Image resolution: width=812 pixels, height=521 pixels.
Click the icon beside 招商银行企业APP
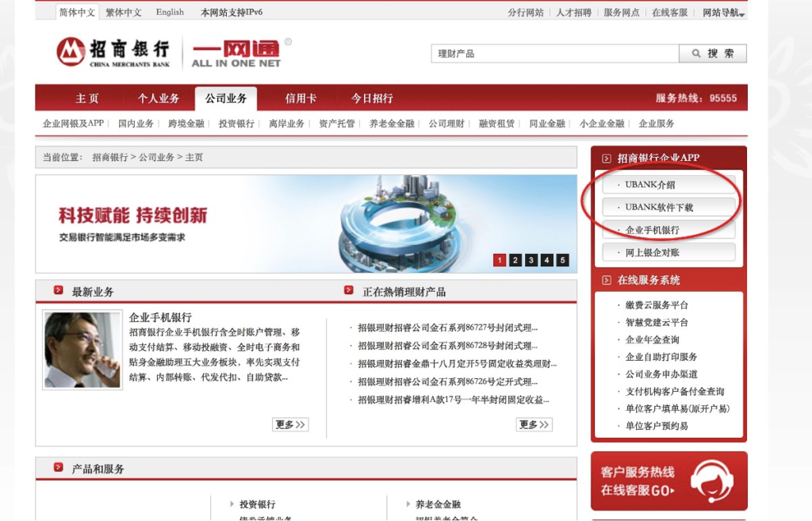[607, 159]
